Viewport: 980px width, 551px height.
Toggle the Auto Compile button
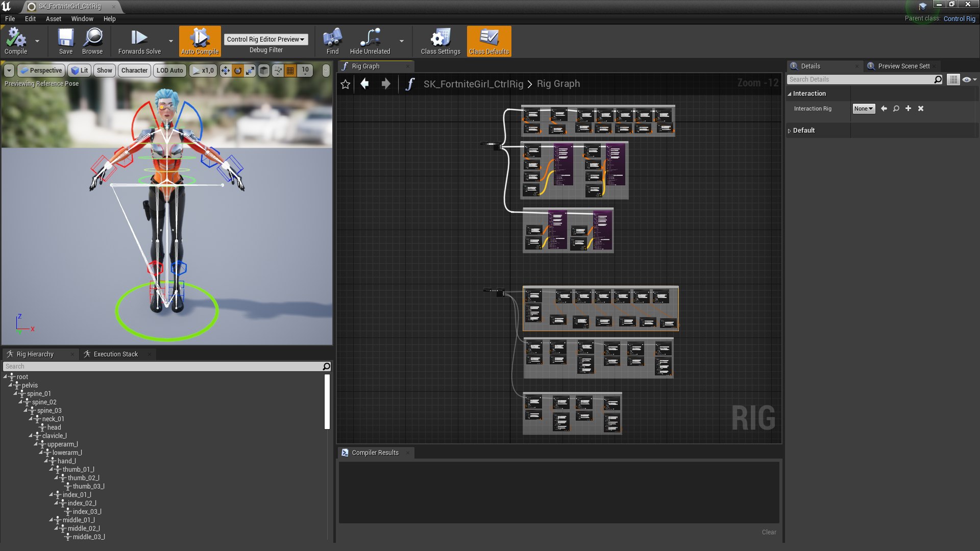[x=200, y=41]
